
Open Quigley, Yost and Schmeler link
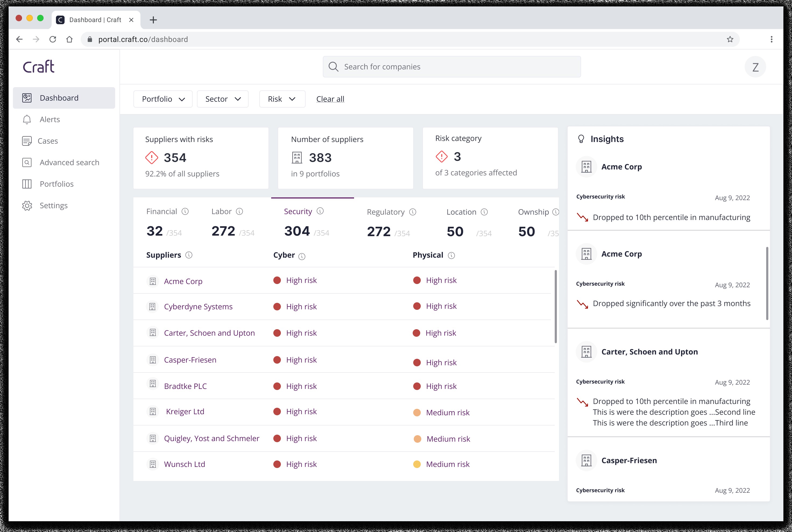211,438
